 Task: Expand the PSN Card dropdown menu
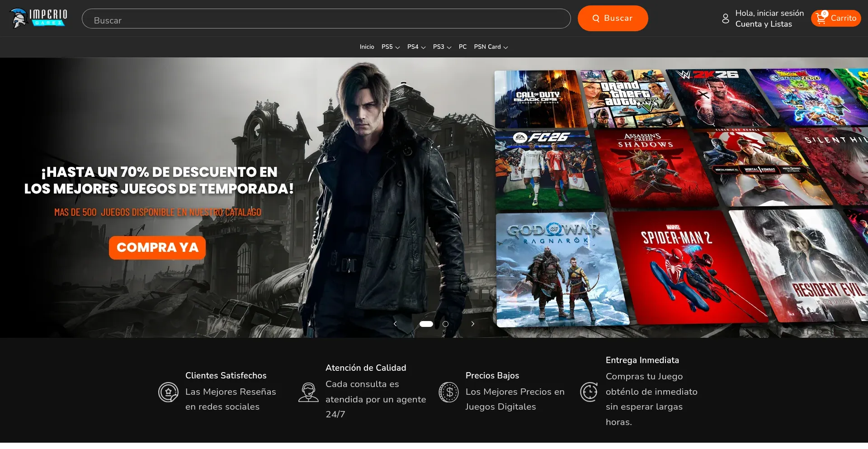pyautogui.click(x=491, y=47)
